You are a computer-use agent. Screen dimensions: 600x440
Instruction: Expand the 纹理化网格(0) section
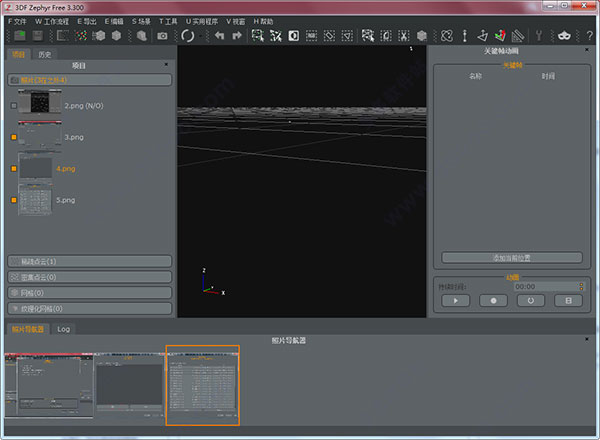(x=90, y=308)
